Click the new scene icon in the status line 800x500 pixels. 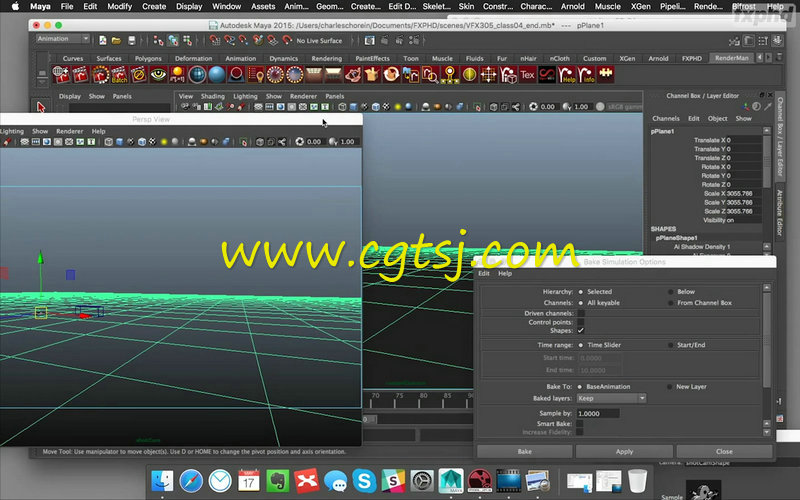103,40
